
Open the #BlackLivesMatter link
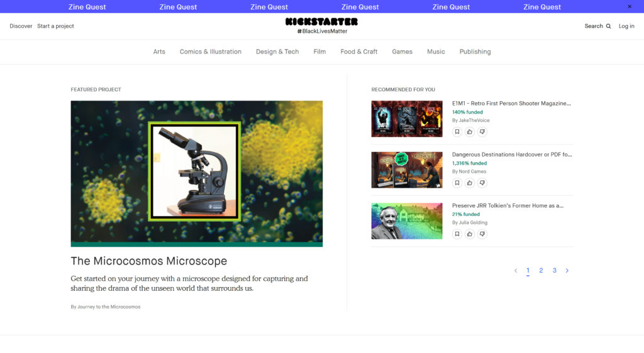pyautogui.click(x=322, y=31)
